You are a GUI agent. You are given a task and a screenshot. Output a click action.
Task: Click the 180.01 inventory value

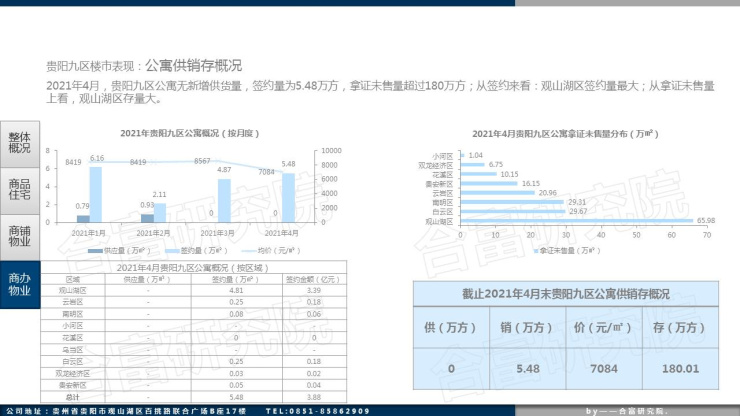pos(680,369)
